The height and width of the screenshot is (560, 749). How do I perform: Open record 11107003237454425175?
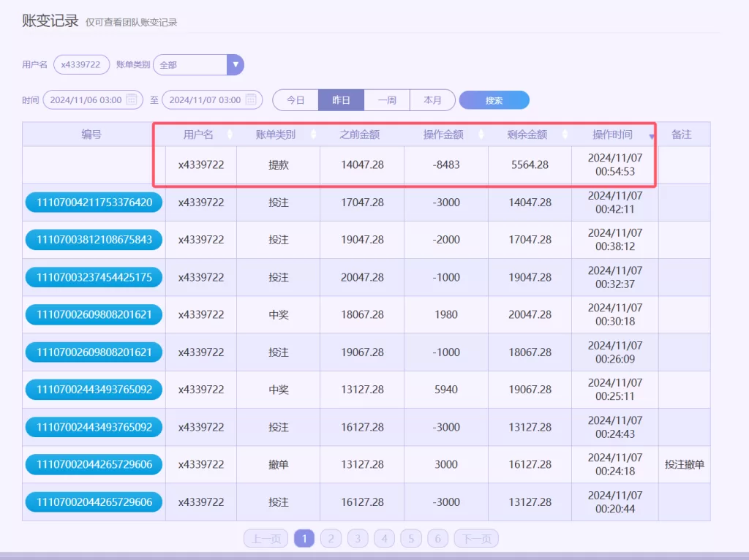(x=94, y=277)
